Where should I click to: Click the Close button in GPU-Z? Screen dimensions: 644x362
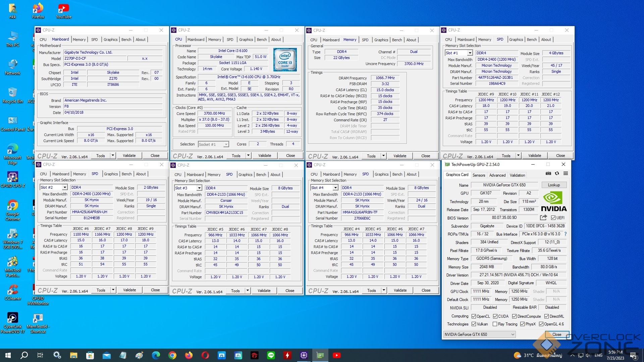pyautogui.click(x=557, y=335)
